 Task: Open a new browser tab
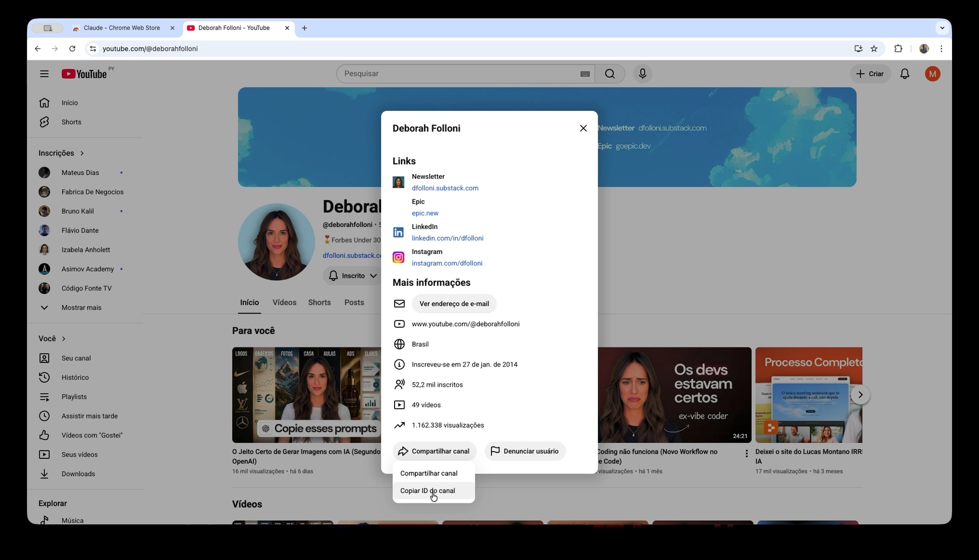[304, 28]
